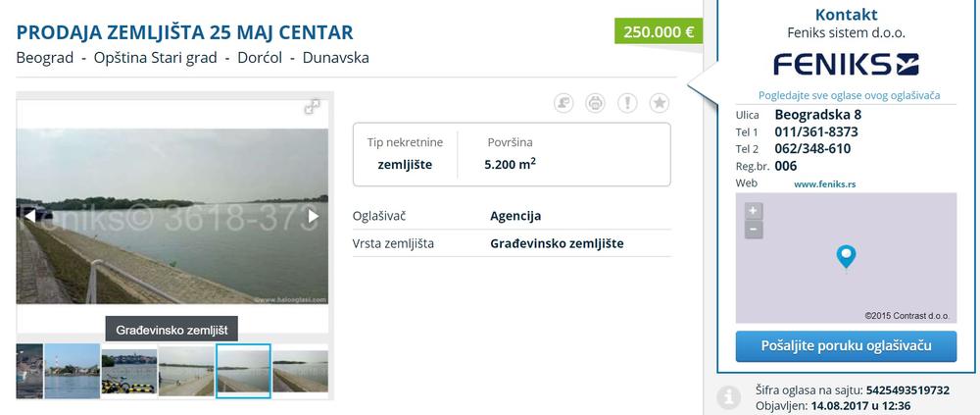
Task: Select the currently highlighted thumbnail
Action: point(243,371)
